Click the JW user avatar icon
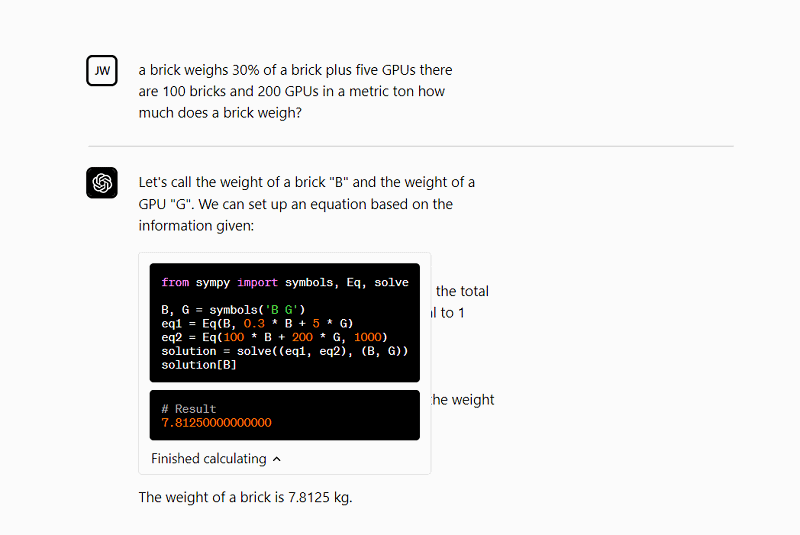Screen dimensions: 800x535 point(102,70)
